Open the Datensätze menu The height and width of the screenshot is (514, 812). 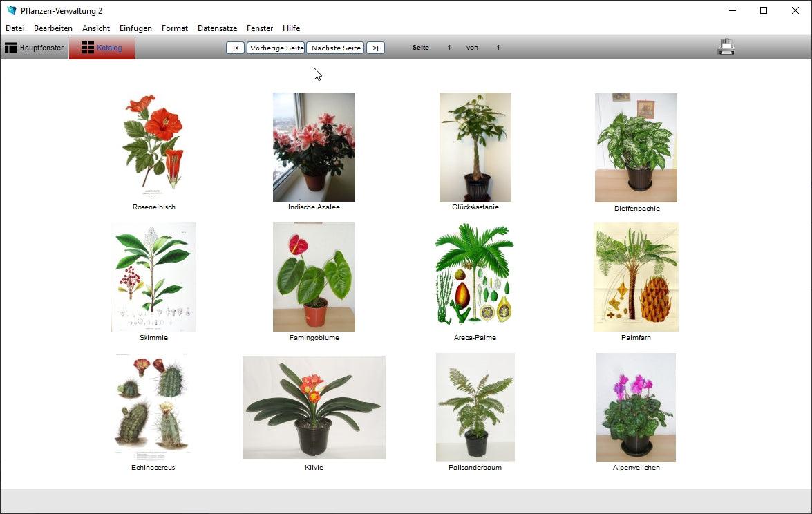217,28
